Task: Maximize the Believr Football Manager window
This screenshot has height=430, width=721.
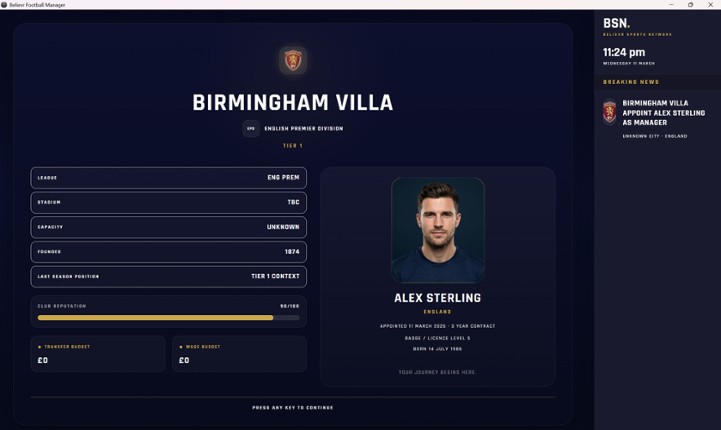Action: (690, 4)
